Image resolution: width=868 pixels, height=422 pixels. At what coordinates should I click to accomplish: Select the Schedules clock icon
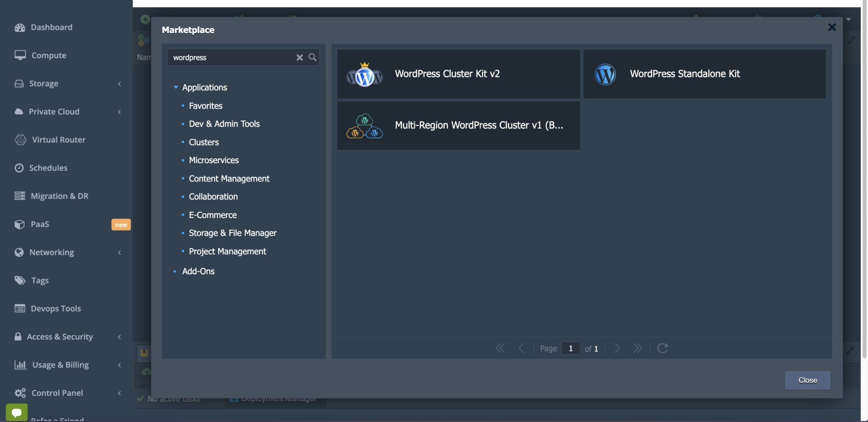click(x=19, y=168)
